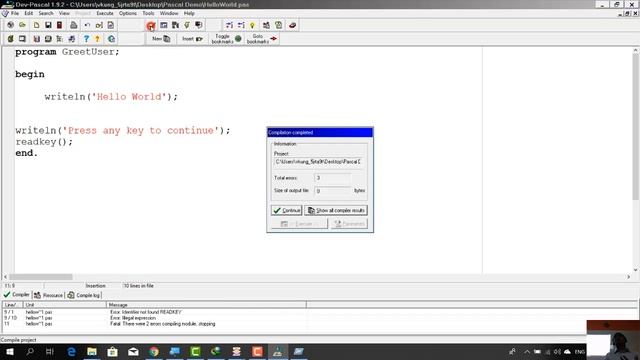This screenshot has width=640, height=360.
Task: Switch to the Compiler tab
Action: [x=17, y=295]
